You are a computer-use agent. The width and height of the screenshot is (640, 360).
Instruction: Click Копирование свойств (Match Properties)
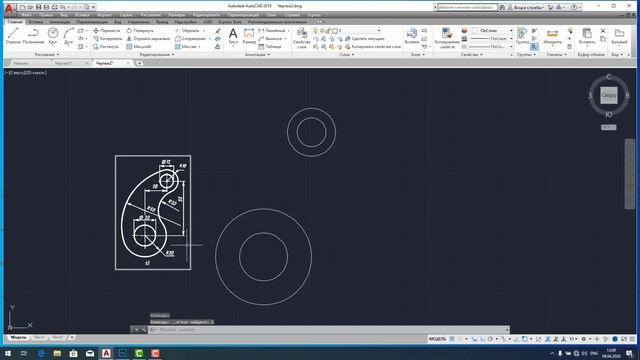point(447,38)
